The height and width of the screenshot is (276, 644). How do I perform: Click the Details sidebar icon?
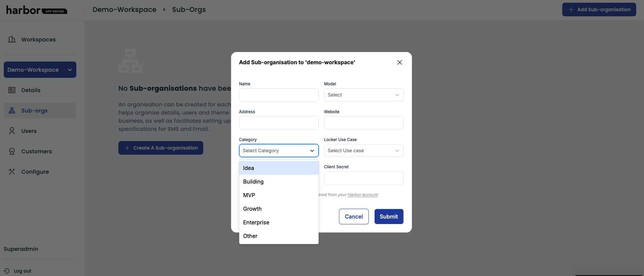click(x=12, y=90)
